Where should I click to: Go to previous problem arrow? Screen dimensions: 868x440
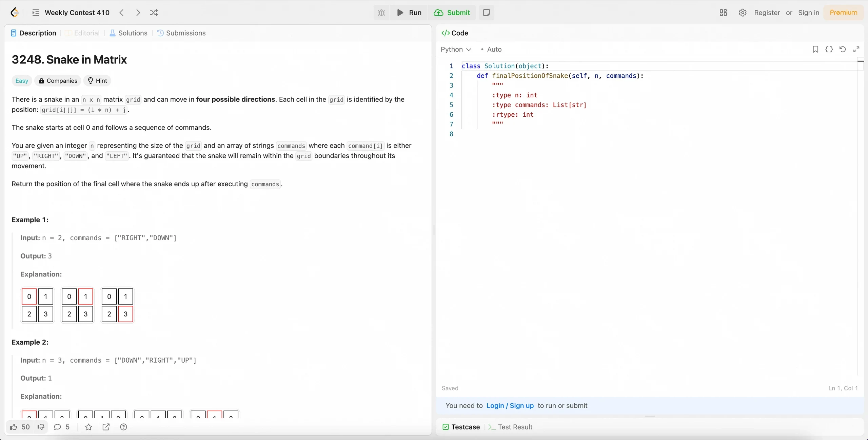[122, 13]
